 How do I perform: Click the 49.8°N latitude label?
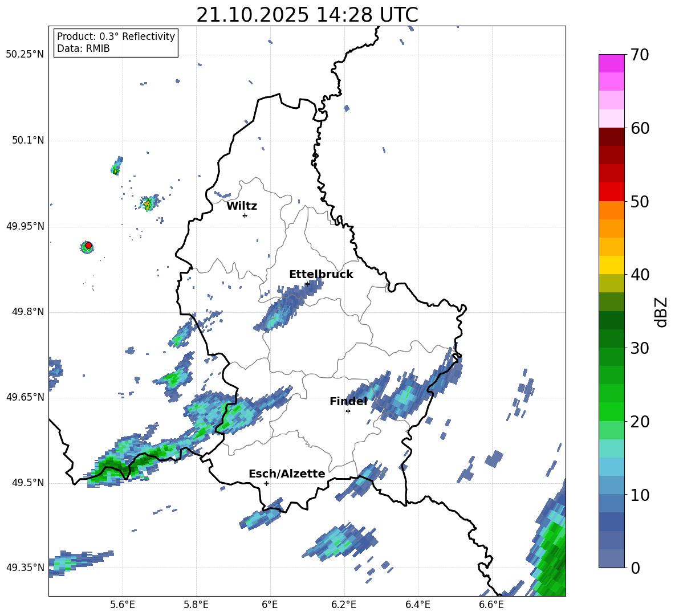[28, 312]
